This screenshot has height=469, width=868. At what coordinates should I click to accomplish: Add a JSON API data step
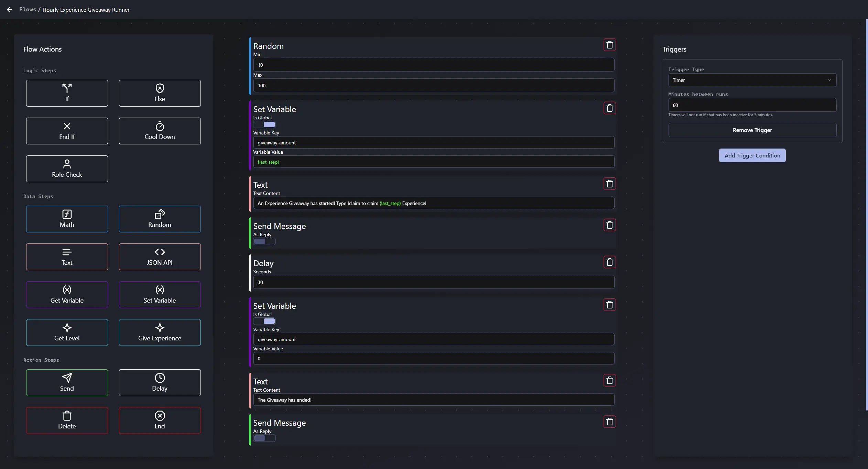click(x=160, y=257)
